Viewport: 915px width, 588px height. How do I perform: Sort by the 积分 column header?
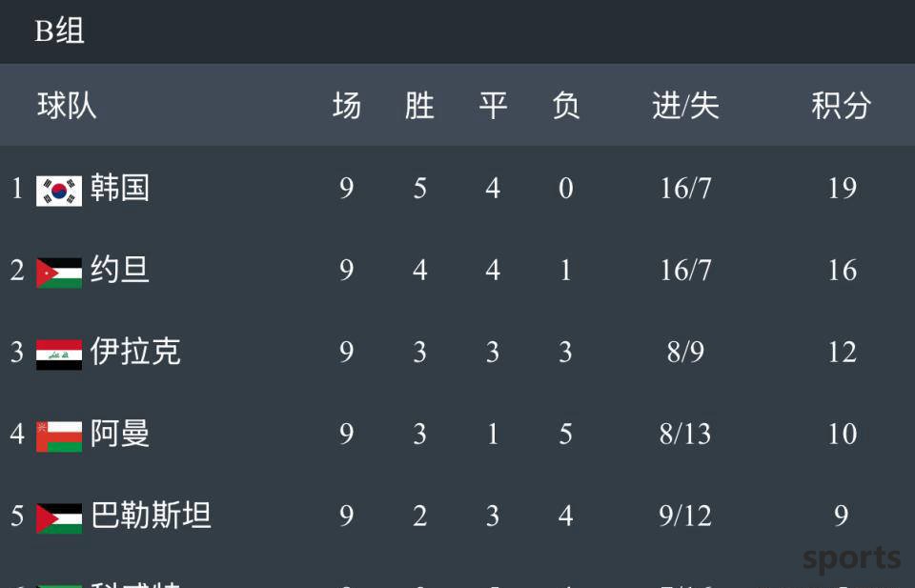[x=842, y=106]
